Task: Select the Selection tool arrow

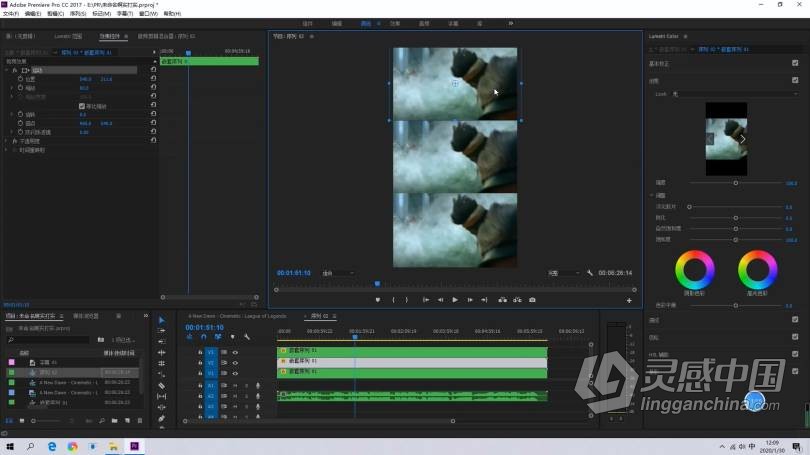Action: [x=162, y=320]
